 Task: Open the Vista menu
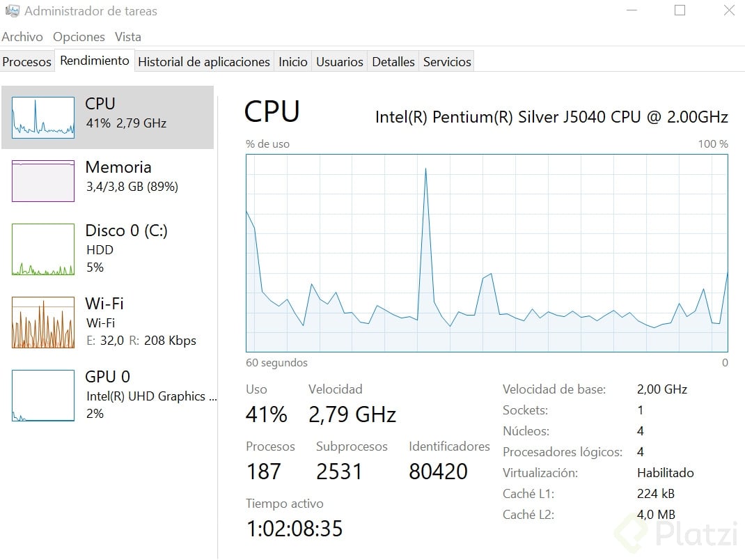[128, 37]
